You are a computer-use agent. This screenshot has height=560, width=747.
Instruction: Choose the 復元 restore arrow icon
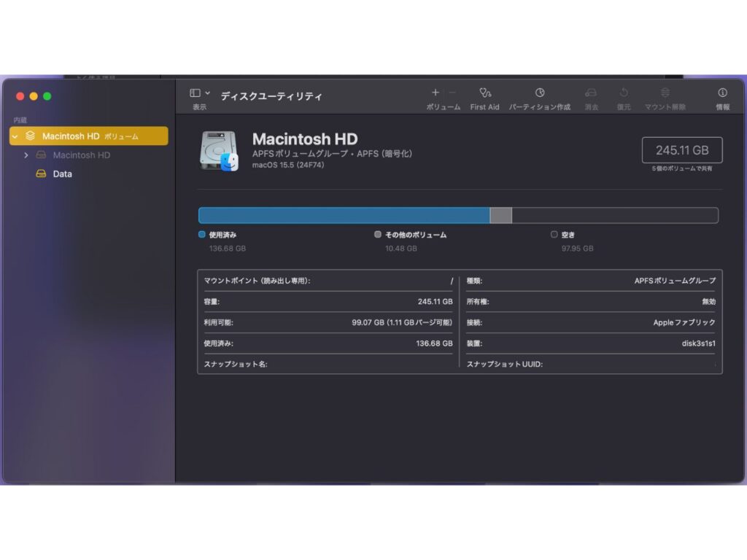pyautogui.click(x=624, y=93)
